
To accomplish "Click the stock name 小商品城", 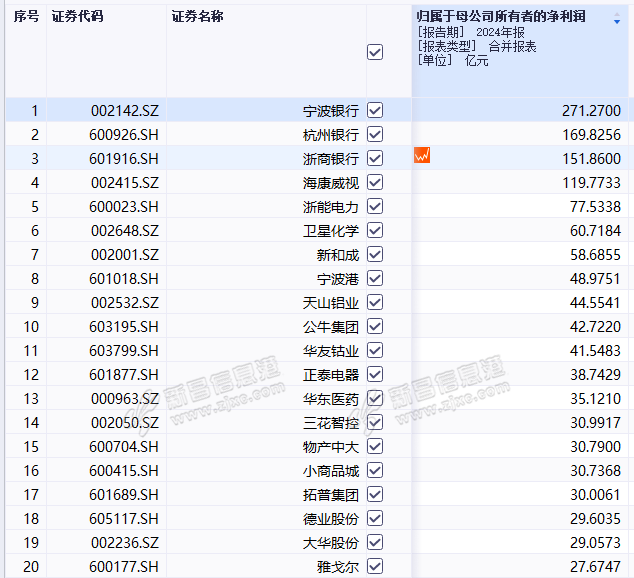I will coord(331,471).
